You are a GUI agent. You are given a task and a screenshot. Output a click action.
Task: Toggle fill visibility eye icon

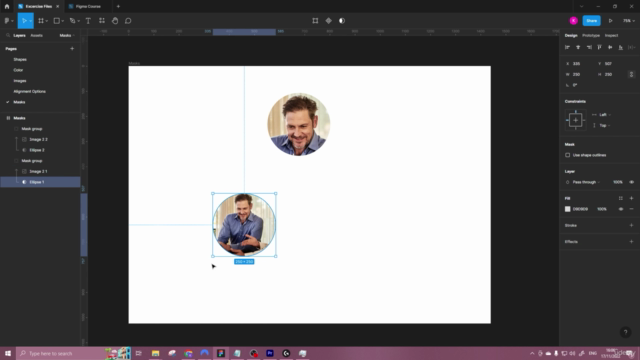621,209
